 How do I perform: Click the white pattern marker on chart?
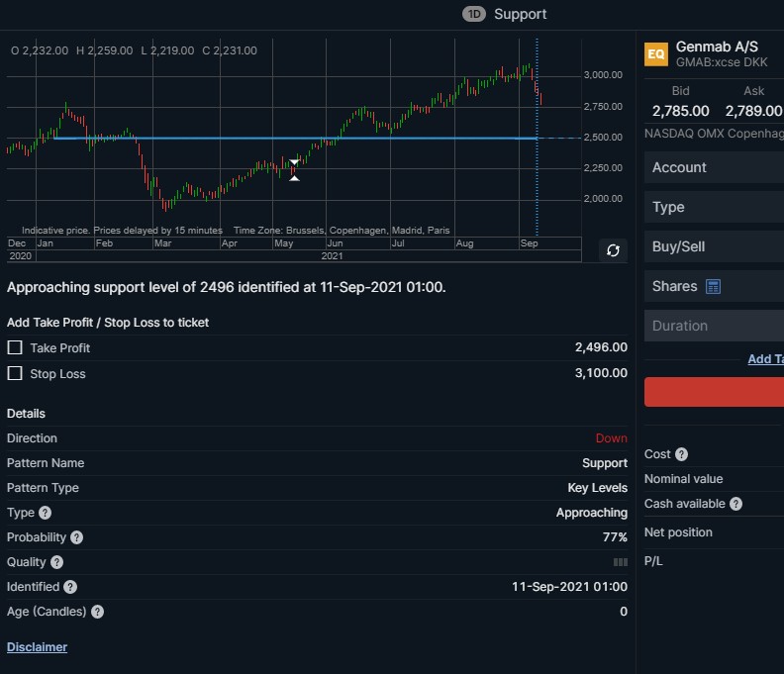pos(295,170)
